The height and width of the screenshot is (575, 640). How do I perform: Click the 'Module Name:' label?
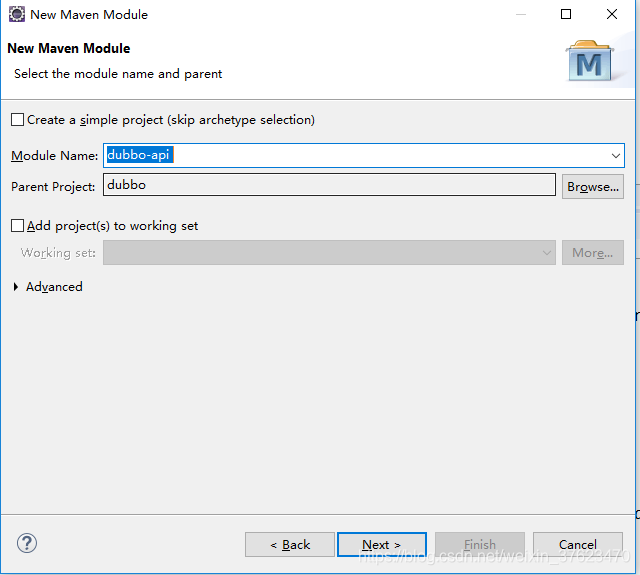(54, 155)
